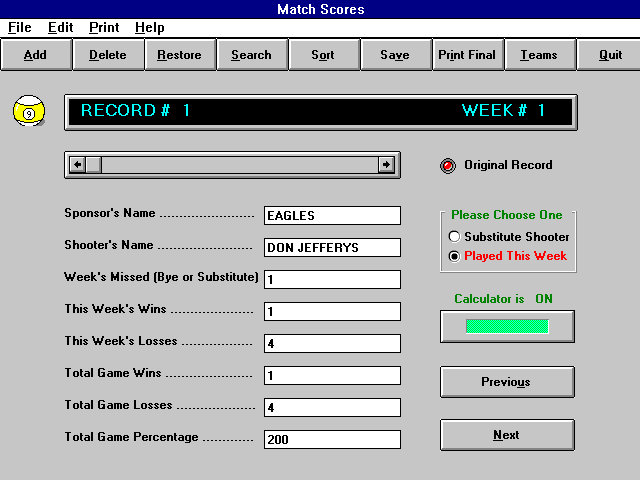Click the scrollbar left arrow
The image size is (640, 480).
77,164
